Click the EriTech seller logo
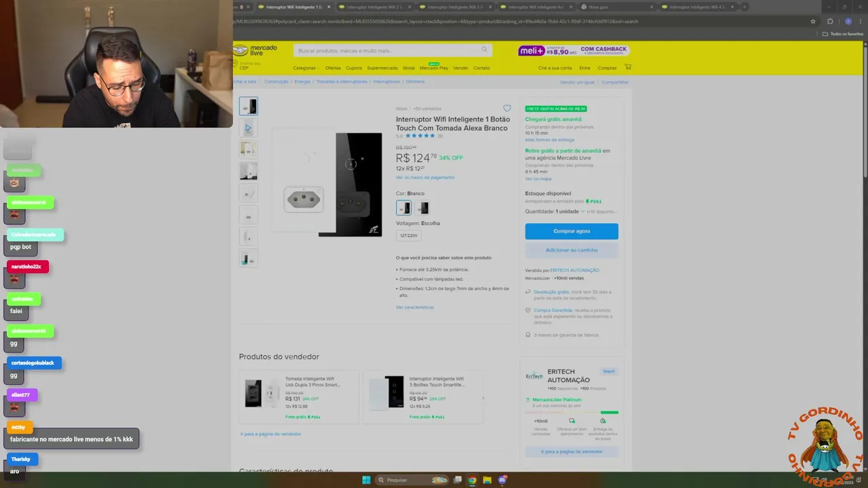 534,376
